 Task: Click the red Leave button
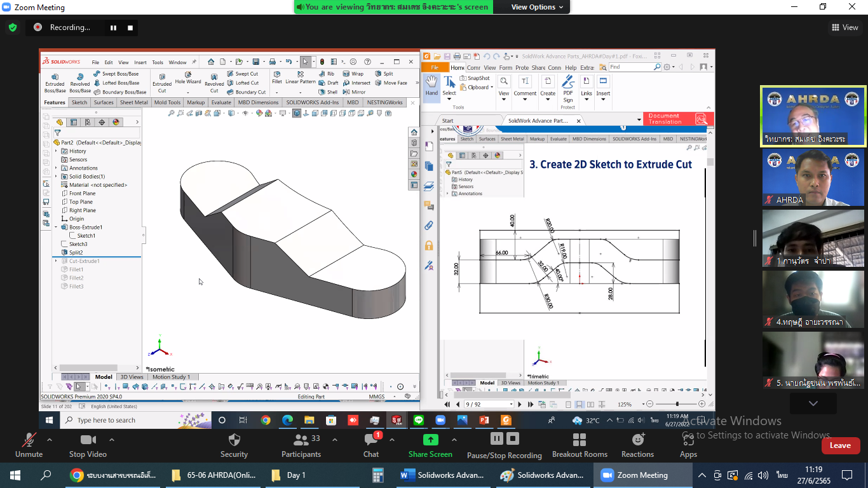point(840,445)
